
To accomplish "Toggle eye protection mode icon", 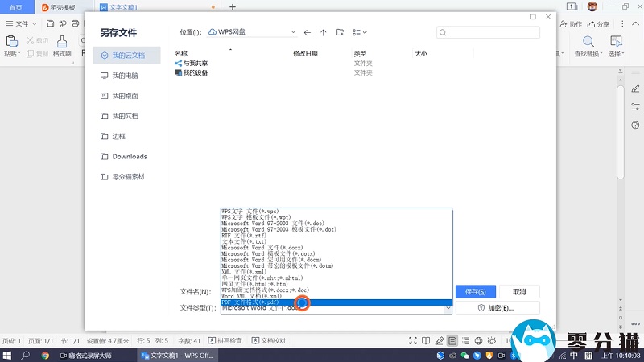I will tap(492, 340).
